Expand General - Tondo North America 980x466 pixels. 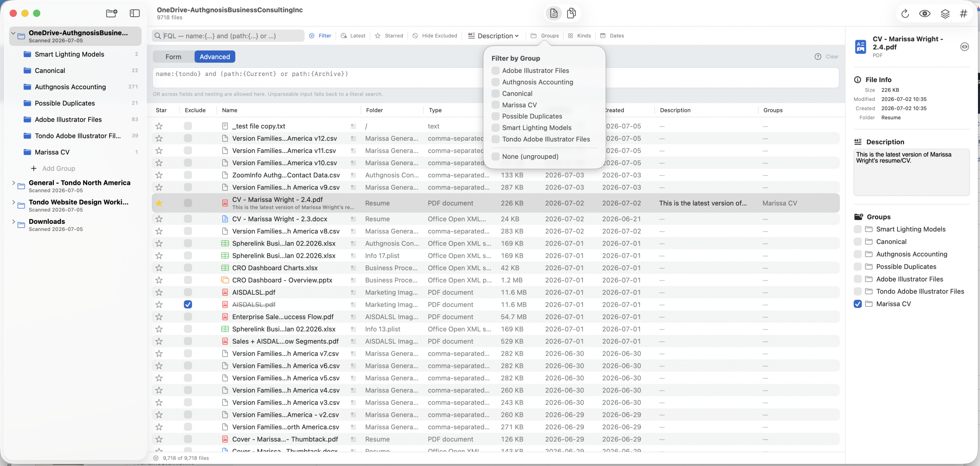coord(13,183)
